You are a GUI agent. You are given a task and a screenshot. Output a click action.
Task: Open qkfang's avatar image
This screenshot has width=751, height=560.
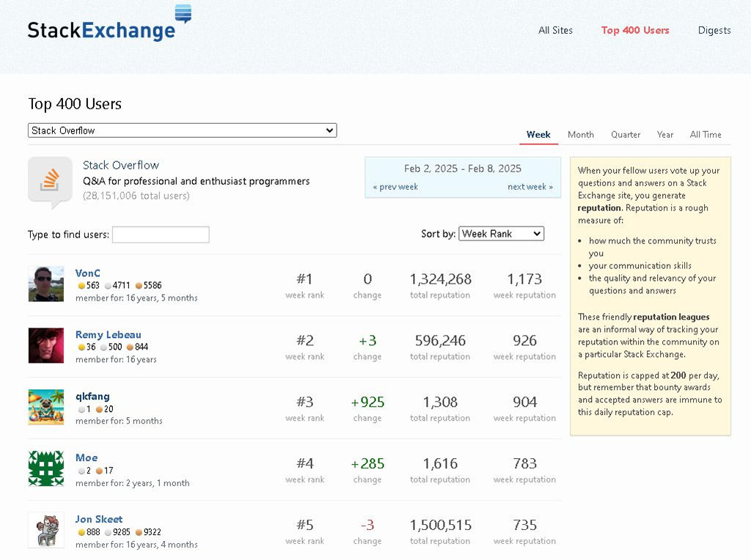coord(46,408)
